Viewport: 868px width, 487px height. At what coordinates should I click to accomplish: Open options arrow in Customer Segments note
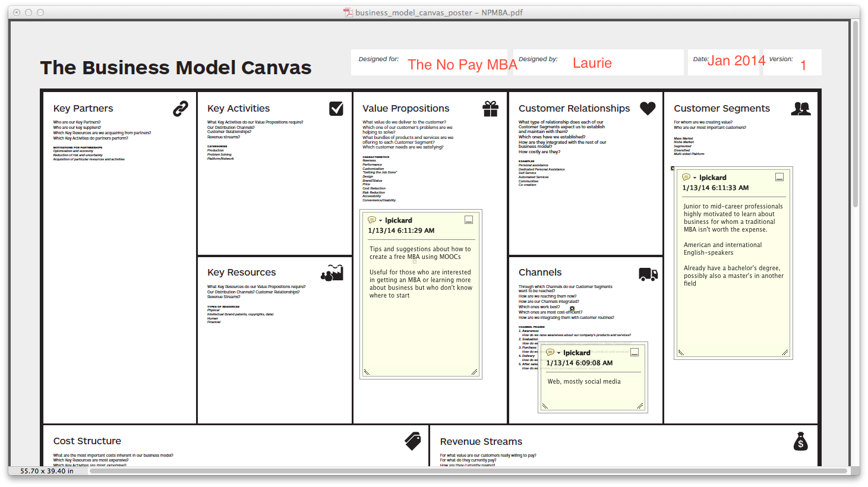(x=695, y=178)
